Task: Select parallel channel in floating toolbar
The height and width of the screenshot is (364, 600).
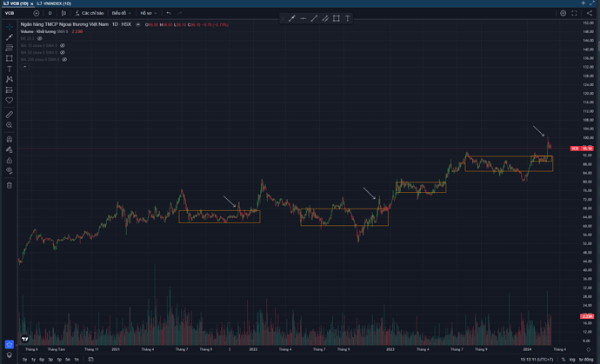Action: click(x=325, y=18)
